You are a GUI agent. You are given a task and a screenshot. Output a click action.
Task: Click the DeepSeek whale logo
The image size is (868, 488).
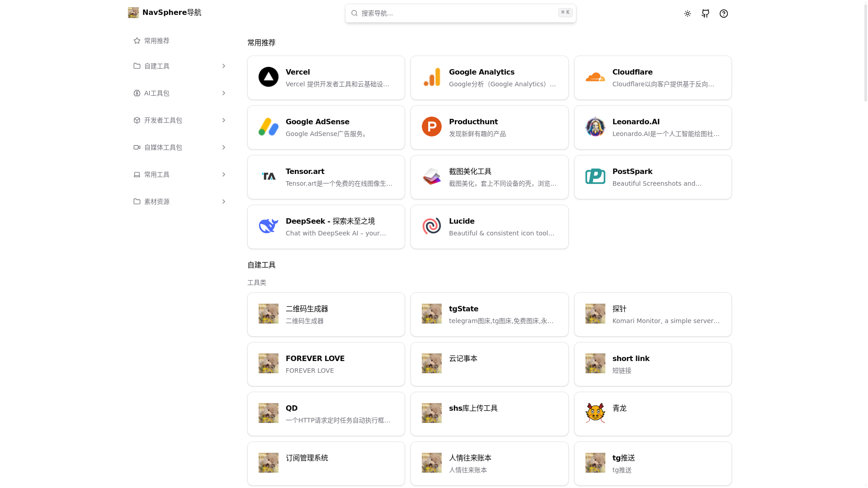(x=269, y=226)
